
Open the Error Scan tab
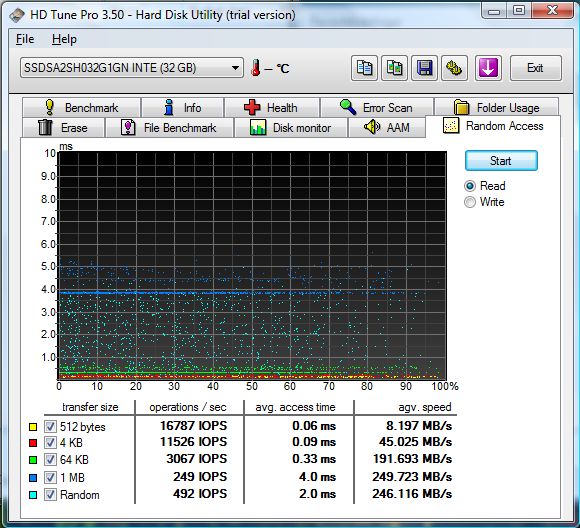(377, 108)
